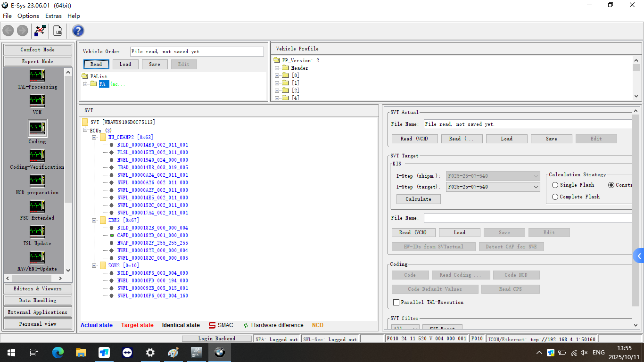Viewport: 644px width, 362px height.
Task: Open the Extras menu
Action: 53,16
